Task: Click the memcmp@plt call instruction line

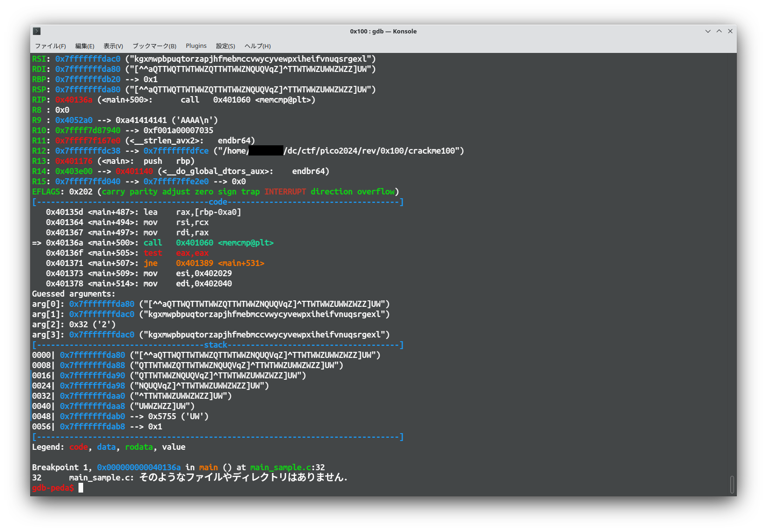Action: (x=159, y=243)
